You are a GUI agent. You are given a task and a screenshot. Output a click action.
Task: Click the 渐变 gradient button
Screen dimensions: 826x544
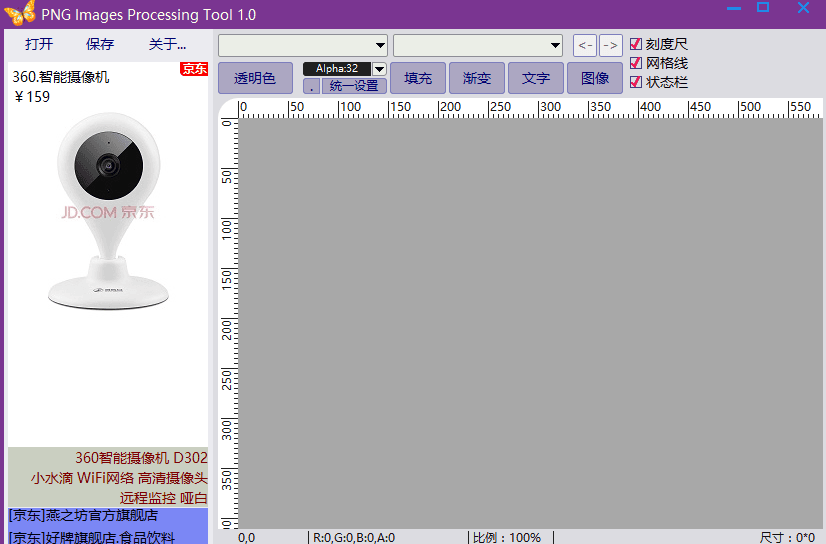[x=477, y=78]
